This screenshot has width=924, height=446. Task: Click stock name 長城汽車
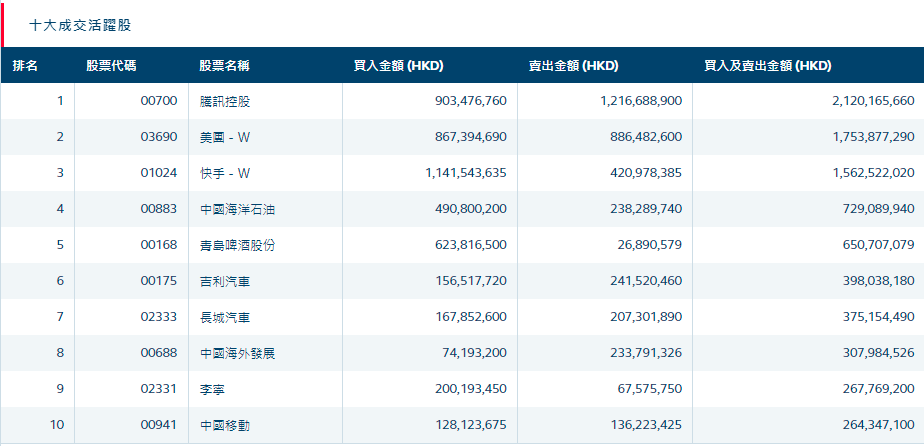tap(225, 318)
